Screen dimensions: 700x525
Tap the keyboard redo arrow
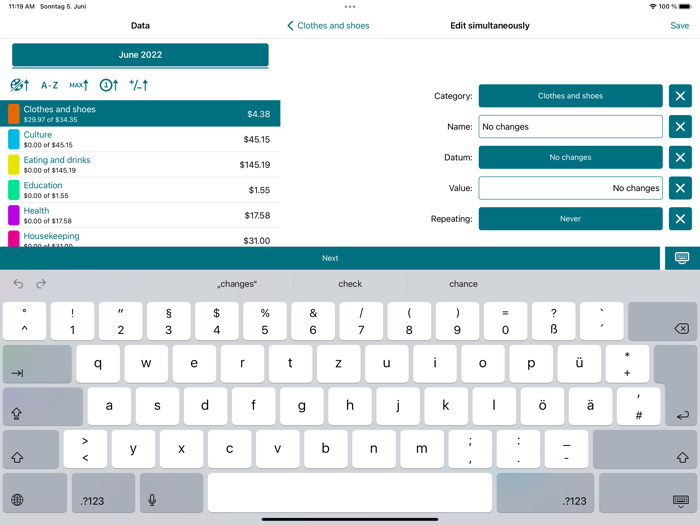(x=41, y=284)
